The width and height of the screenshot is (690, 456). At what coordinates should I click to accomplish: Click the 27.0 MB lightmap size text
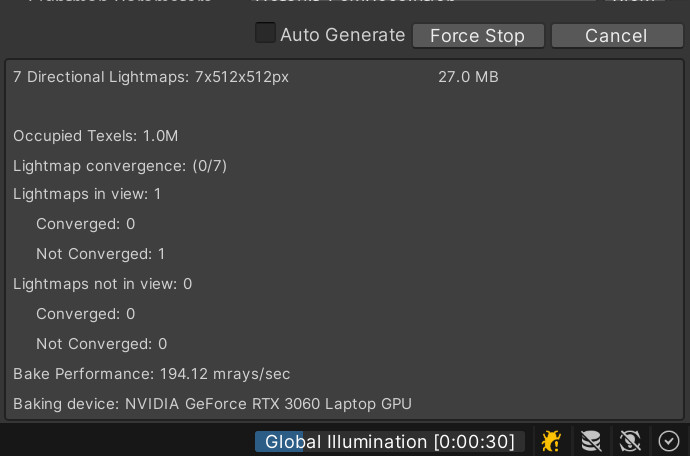[468, 77]
